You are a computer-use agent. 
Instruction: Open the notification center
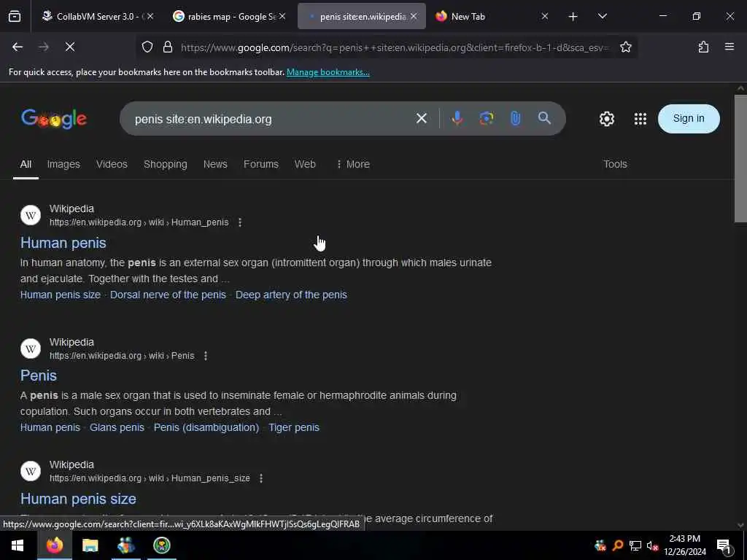pos(724,545)
